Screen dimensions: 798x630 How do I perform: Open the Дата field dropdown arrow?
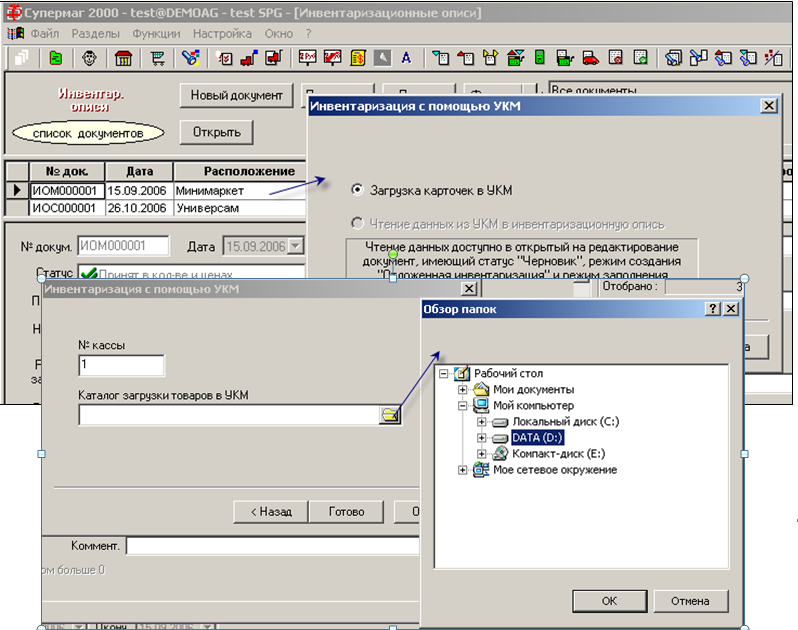coord(296,246)
